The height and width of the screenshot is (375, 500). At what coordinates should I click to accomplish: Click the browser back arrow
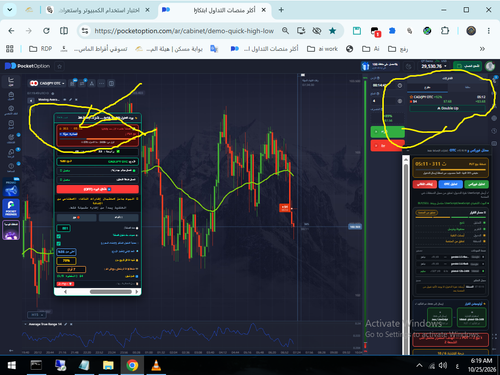[x=11, y=31]
